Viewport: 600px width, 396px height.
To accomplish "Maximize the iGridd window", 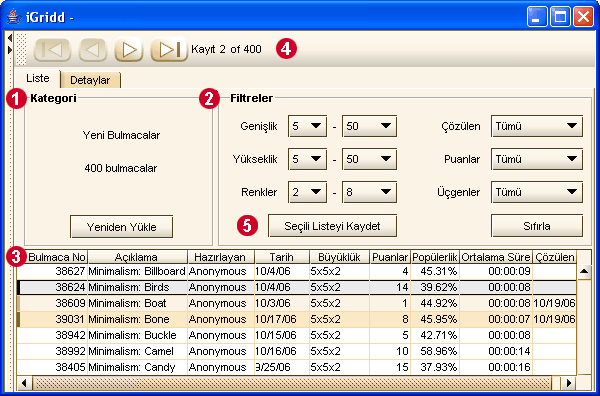I will tap(560, 17).
